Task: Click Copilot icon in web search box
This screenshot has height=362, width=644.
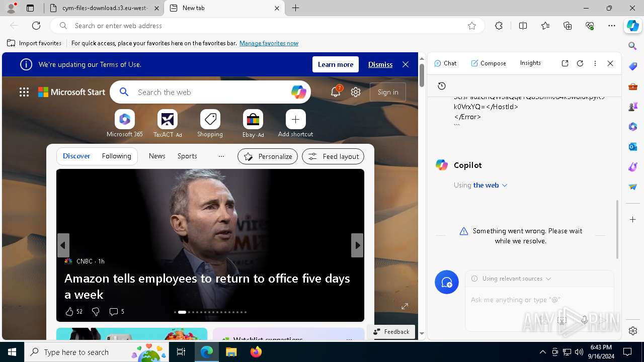Action: tap(298, 92)
